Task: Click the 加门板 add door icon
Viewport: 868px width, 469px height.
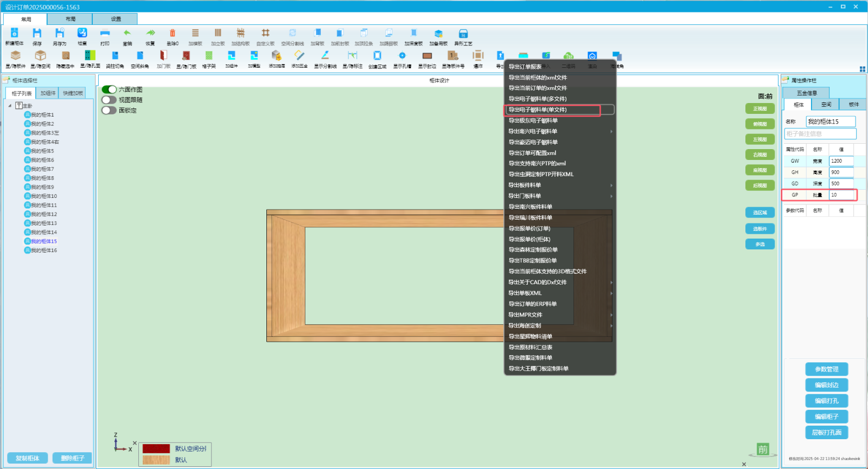Action: pos(163,55)
